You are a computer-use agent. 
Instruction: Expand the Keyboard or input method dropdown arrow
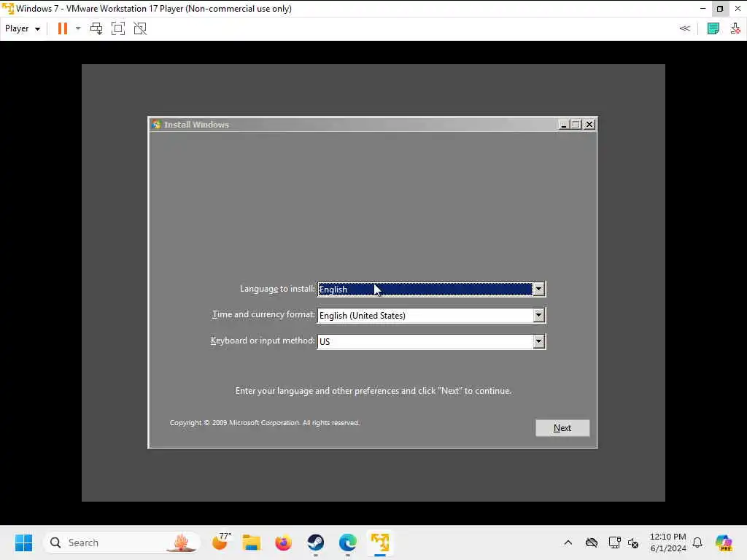tap(538, 341)
